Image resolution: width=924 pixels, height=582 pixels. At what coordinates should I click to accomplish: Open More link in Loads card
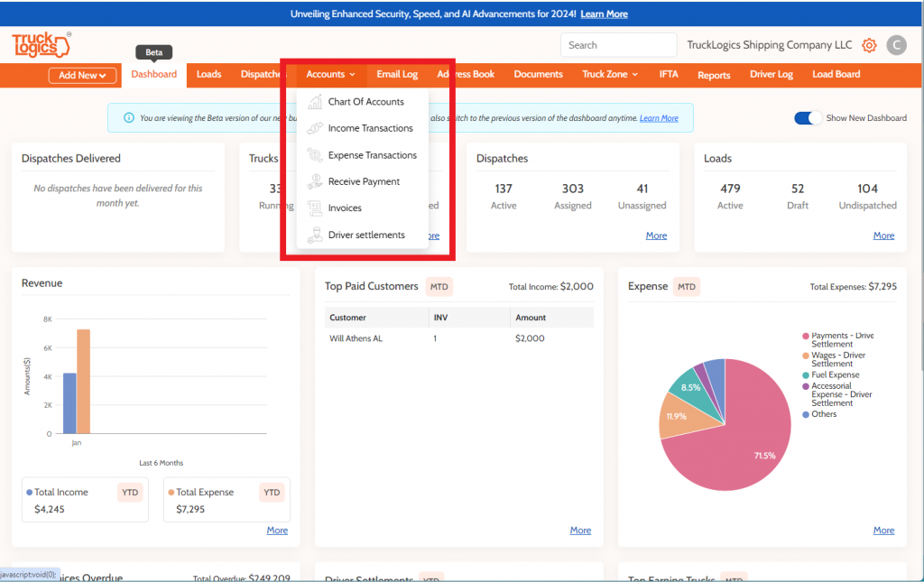(883, 236)
